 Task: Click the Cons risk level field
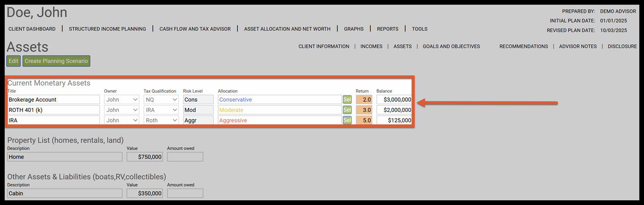click(198, 100)
